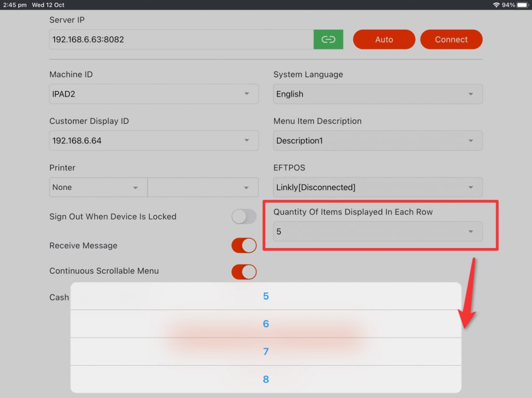Expand Quantity Of Items Displayed dropdown

[x=378, y=231]
